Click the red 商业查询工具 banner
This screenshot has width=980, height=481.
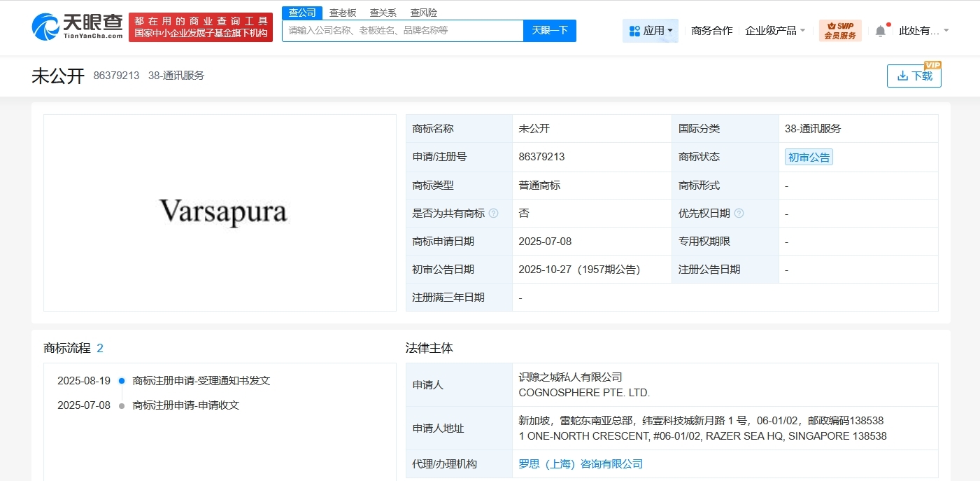coord(201,27)
